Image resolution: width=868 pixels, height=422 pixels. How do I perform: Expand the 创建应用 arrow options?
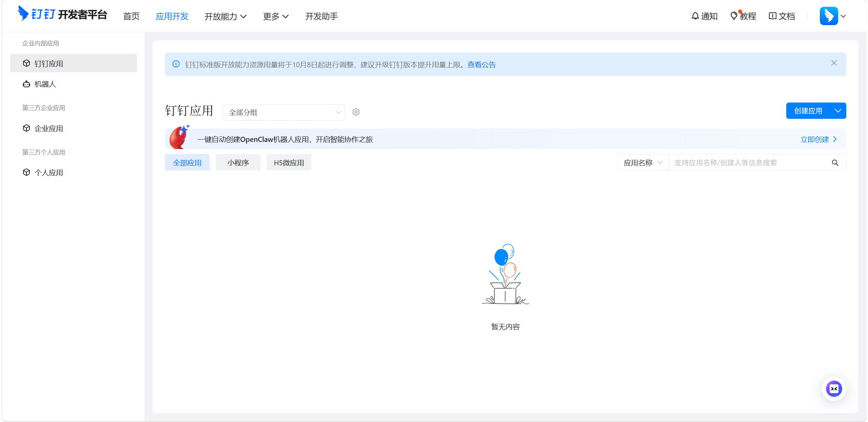point(838,111)
